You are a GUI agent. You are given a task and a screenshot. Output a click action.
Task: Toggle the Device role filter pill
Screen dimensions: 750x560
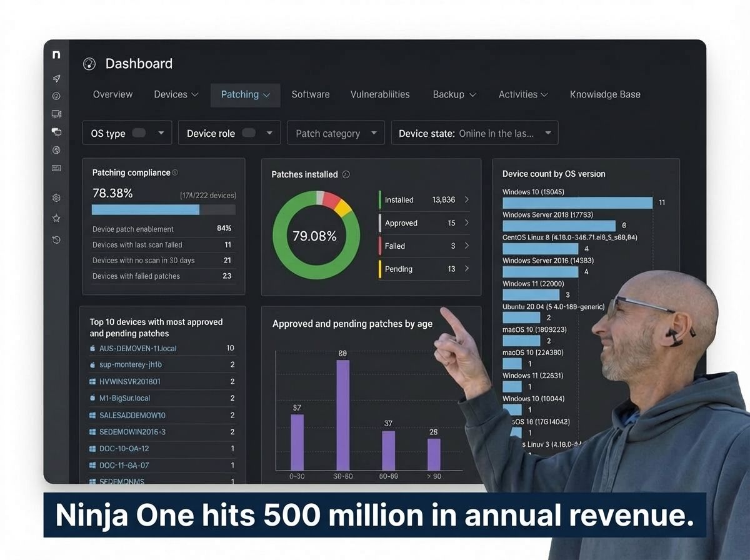coord(249,133)
